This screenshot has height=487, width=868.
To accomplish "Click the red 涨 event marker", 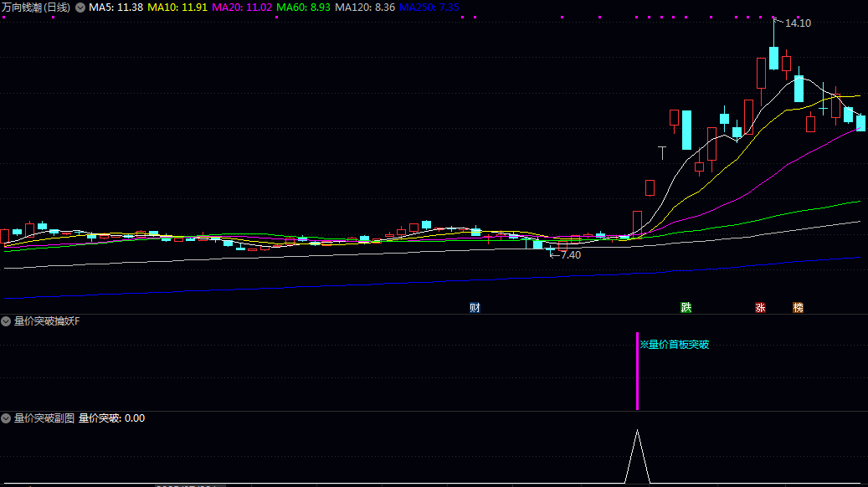I will click(760, 307).
